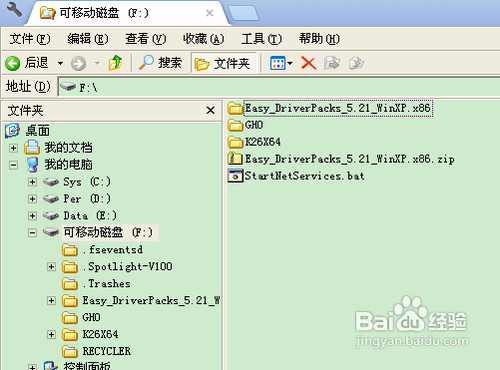
Task: Expand the Per (D:) drive node
Action: click(32, 199)
